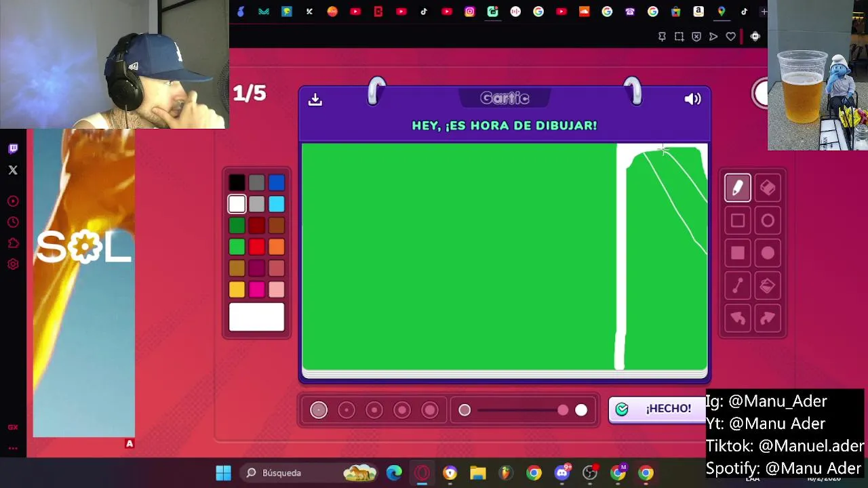This screenshot has width=868, height=488.
Task: Select the smallest brush size
Action: (x=319, y=410)
